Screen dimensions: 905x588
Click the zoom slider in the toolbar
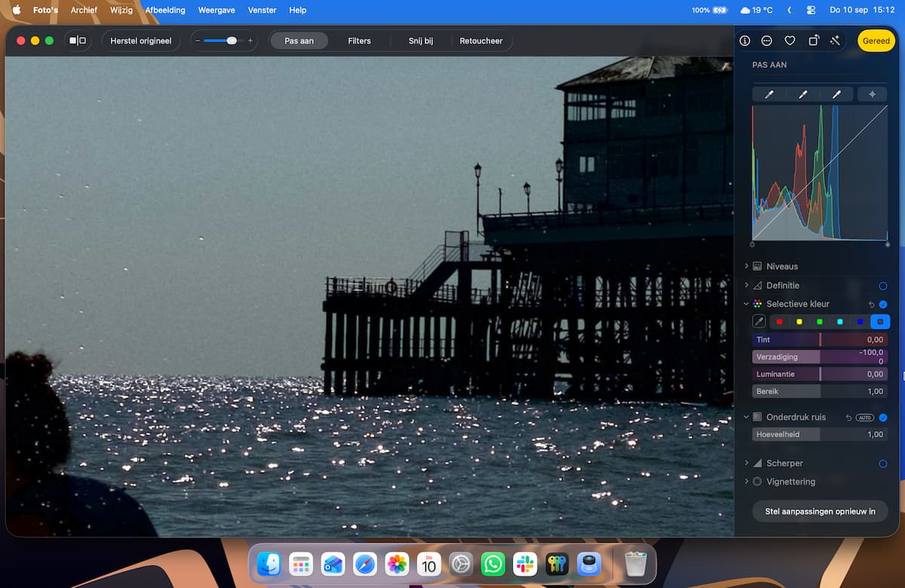click(222, 41)
